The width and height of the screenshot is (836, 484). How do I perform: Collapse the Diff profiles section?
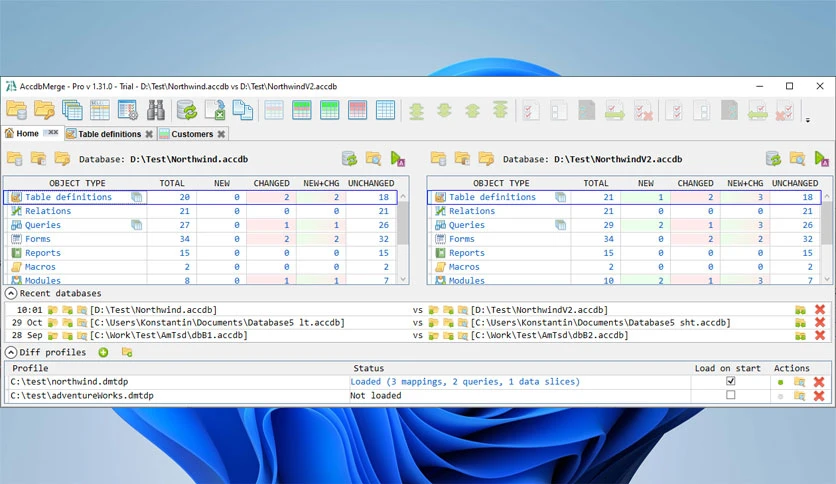coord(11,352)
